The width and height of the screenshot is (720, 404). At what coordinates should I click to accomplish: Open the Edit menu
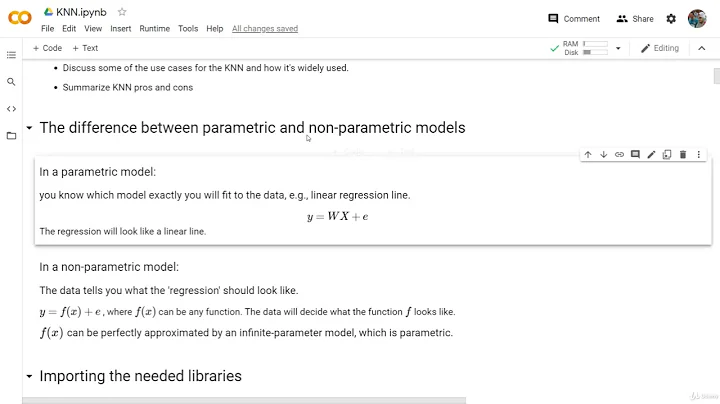tap(69, 28)
